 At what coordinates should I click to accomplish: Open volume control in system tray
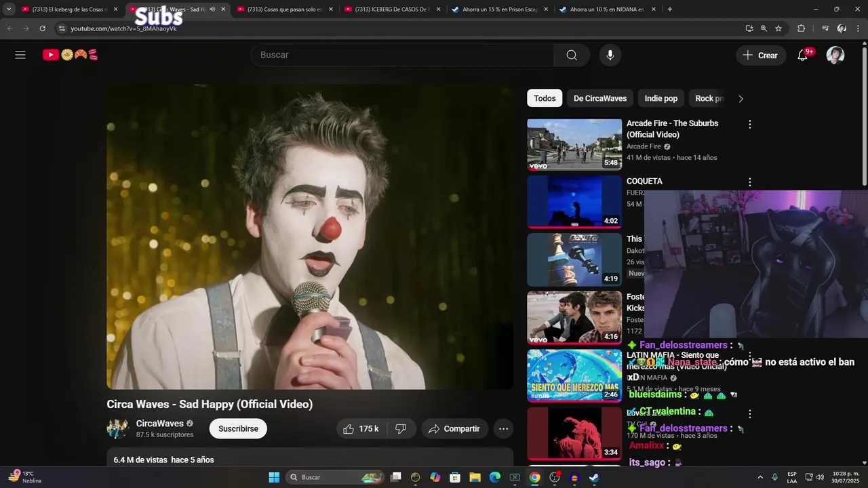[820, 477]
